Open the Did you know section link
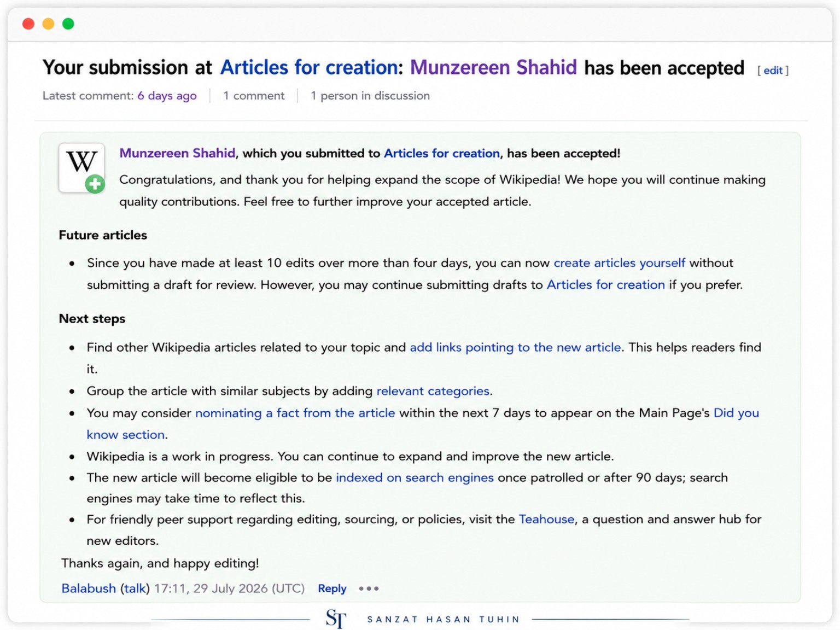The width and height of the screenshot is (840, 630). pyautogui.click(x=736, y=413)
